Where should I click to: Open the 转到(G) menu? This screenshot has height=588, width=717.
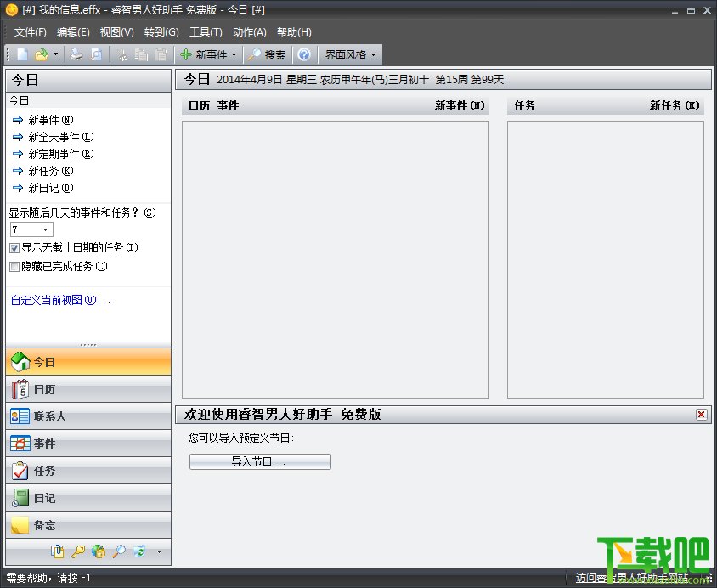161,32
